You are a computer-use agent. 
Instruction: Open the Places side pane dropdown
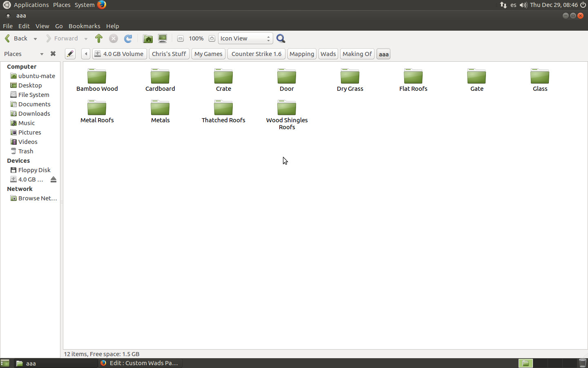(x=41, y=54)
